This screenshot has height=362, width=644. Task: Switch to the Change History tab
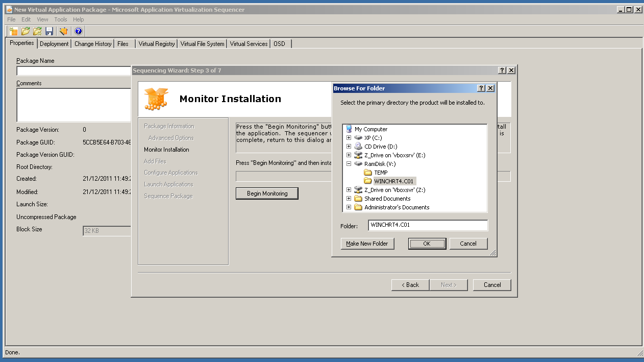pos(93,44)
